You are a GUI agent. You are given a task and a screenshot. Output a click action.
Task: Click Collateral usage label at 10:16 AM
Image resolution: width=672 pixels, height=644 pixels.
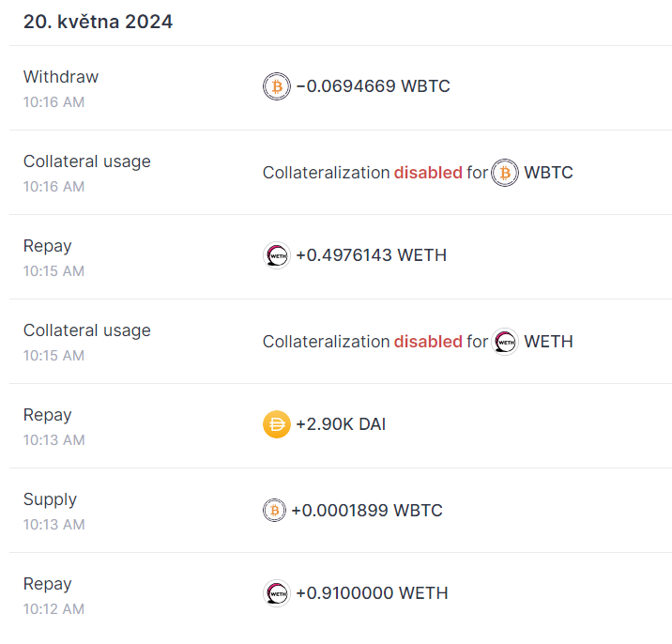click(x=86, y=161)
